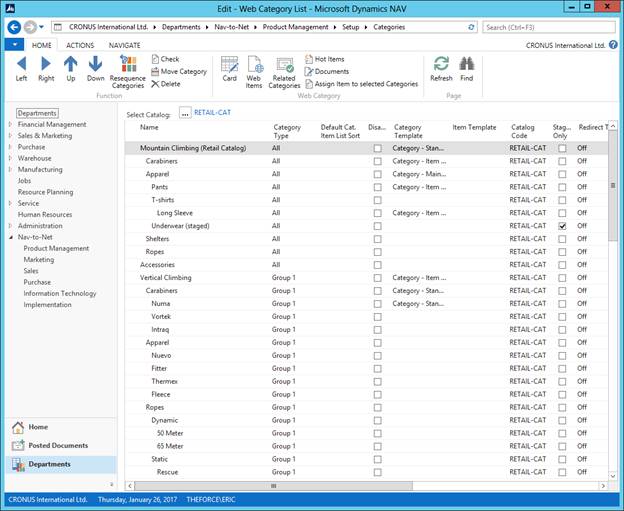624x511 pixels.
Task: Click the scroll down arrow of the list
Action: point(613,476)
